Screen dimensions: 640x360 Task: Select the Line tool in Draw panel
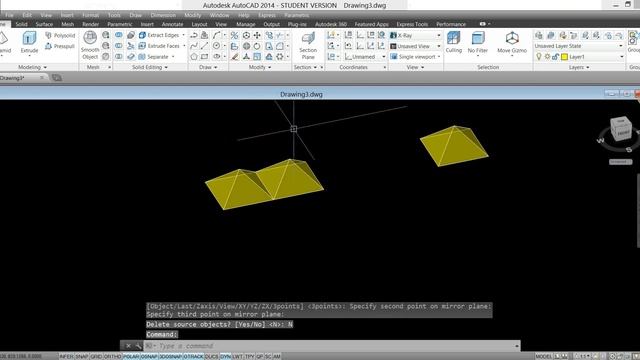pos(204,46)
